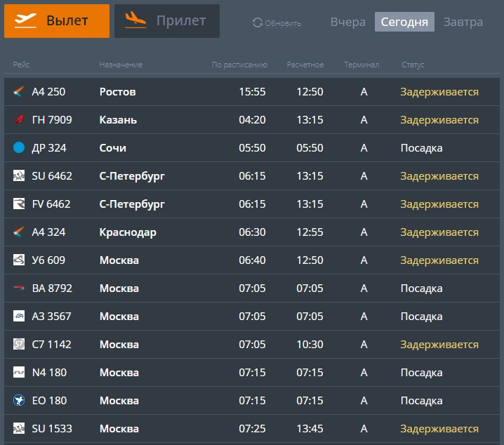Screen dimensions: 504x445
Task: Click the airline logo for flight А4 250
Action: pyautogui.click(x=19, y=91)
